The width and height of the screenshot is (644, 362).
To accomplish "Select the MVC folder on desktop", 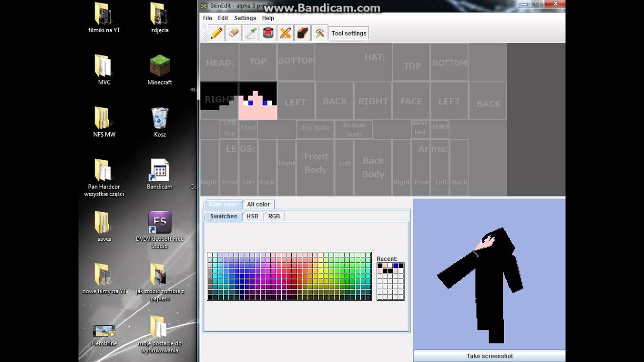I will [104, 70].
